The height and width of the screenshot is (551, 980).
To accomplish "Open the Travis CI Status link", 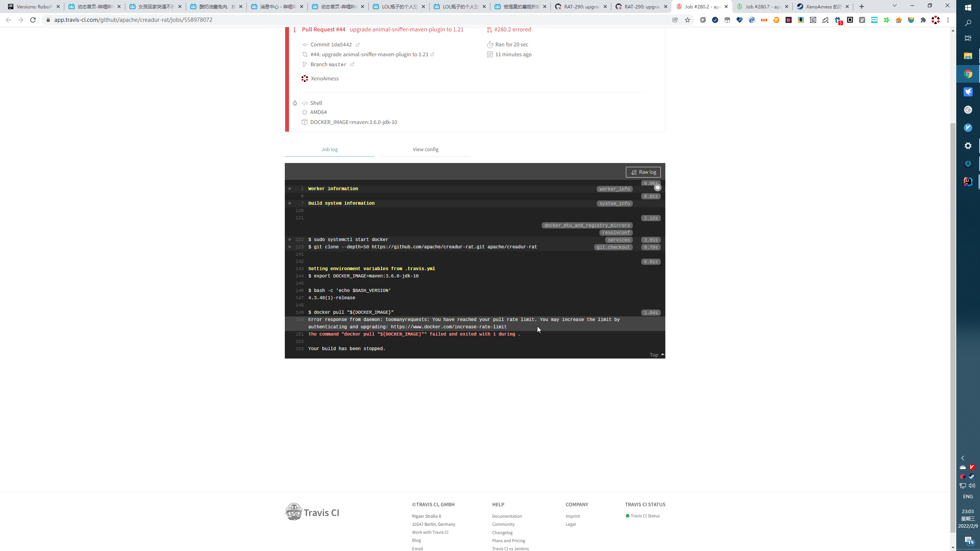I will click(x=645, y=516).
